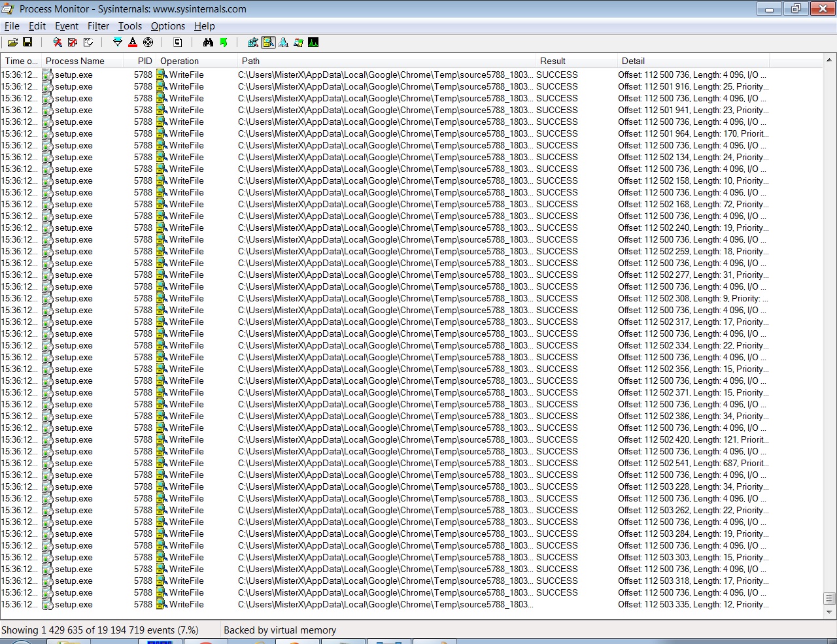Screen dimensions: 837x644
Task: Click the Result column header
Action: [553, 61]
